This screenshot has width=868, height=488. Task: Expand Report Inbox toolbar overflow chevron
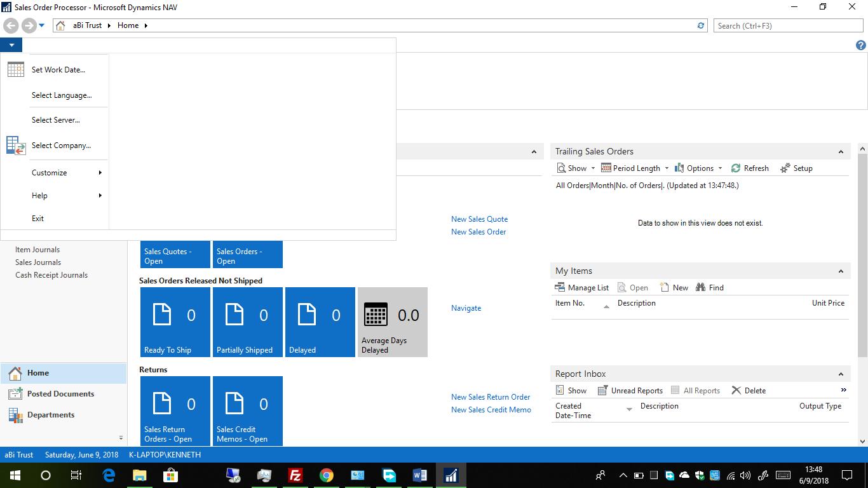tap(844, 390)
